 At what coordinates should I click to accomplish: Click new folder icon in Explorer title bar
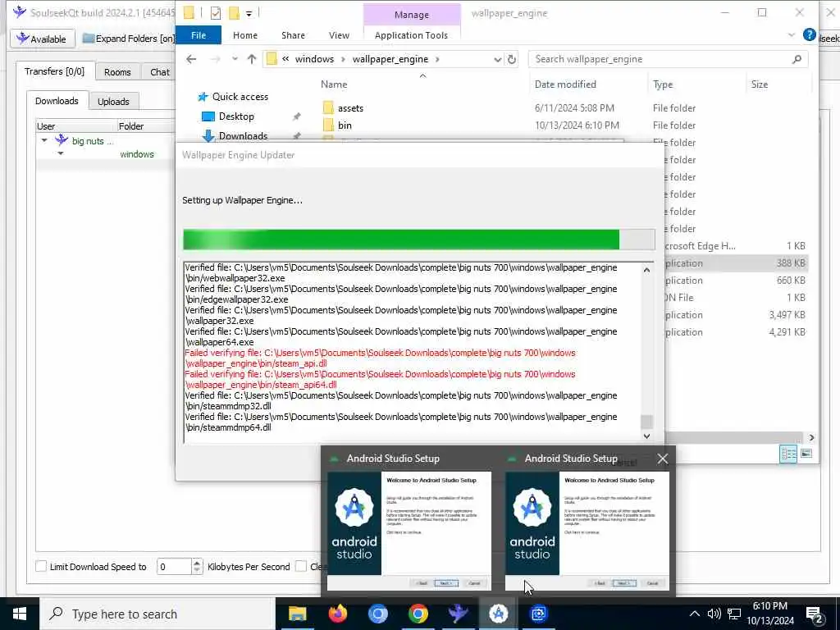click(234, 13)
